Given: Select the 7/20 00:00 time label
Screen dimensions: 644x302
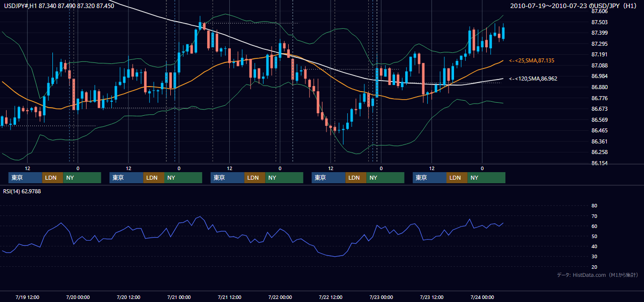Looking at the screenshot, I should [x=78, y=297].
